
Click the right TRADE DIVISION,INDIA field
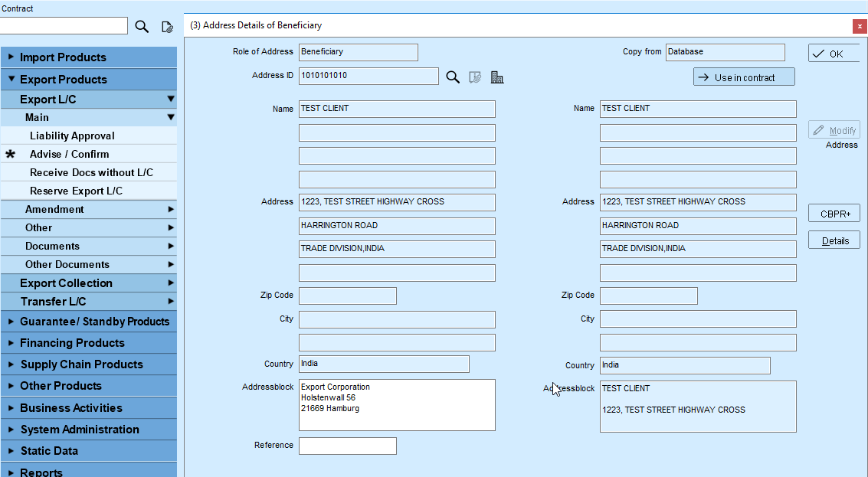[698, 249]
